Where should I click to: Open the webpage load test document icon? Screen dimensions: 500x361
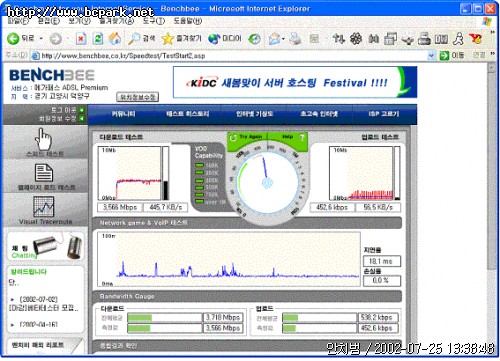click(44, 173)
